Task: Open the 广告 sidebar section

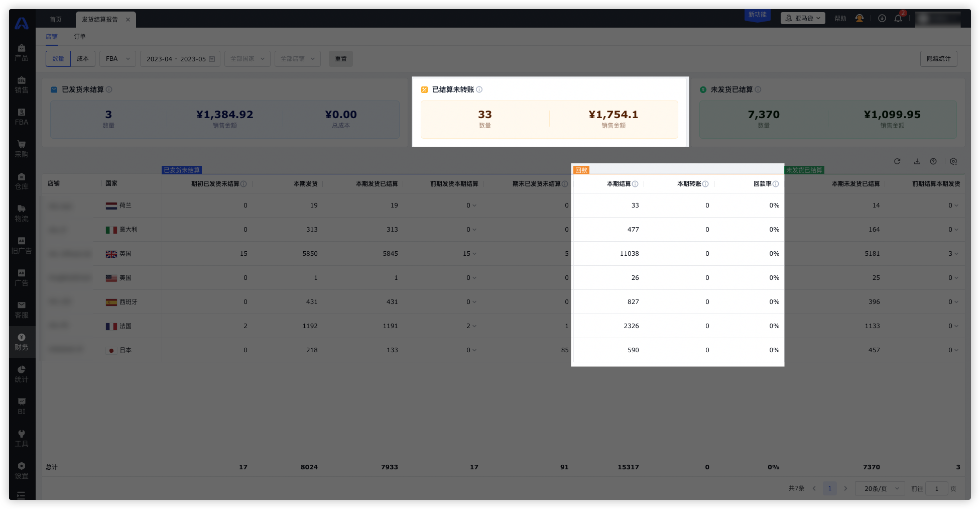Action: 22,278
